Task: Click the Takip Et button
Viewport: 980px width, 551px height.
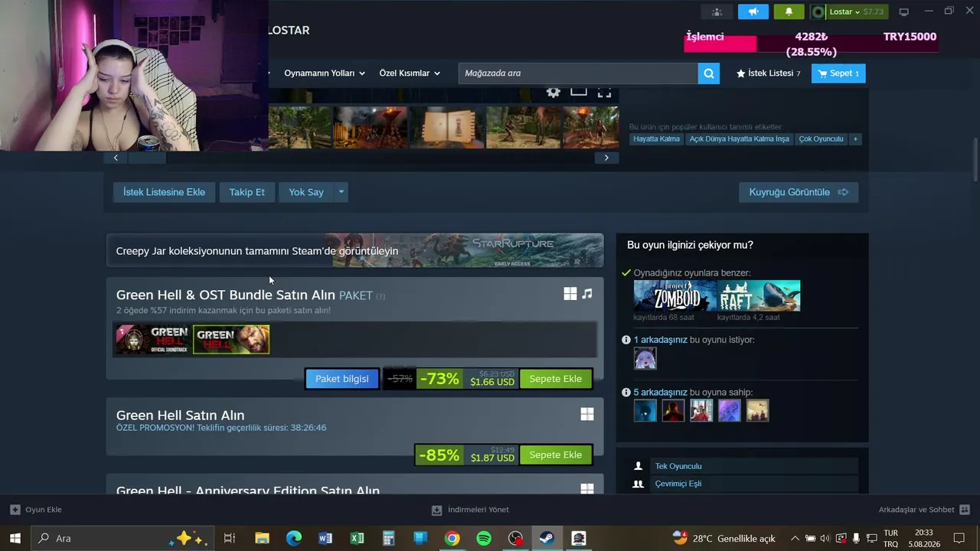Action: click(247, 192)
